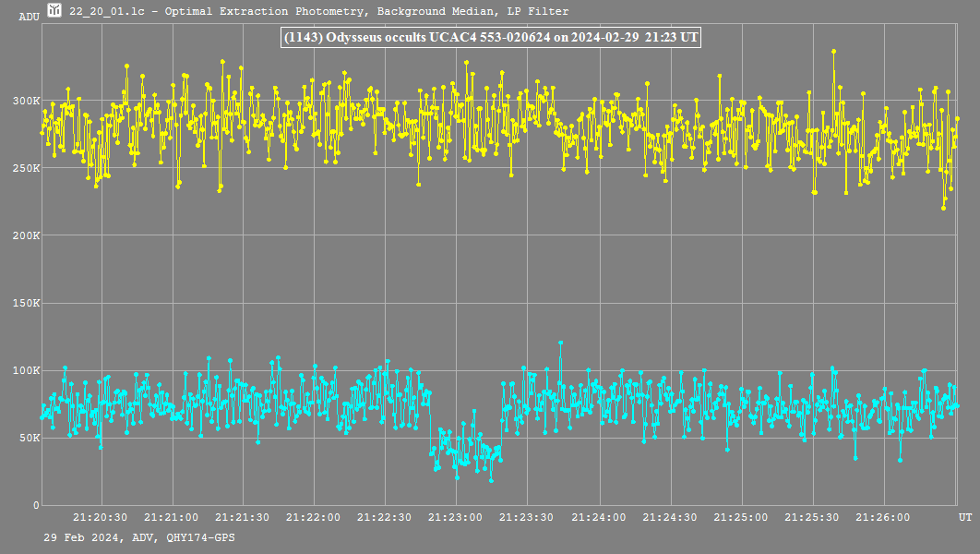This screenshot has height=554, width=980.
Task: Select the 21:23:00 time axis label
Action: click(456, 518)
